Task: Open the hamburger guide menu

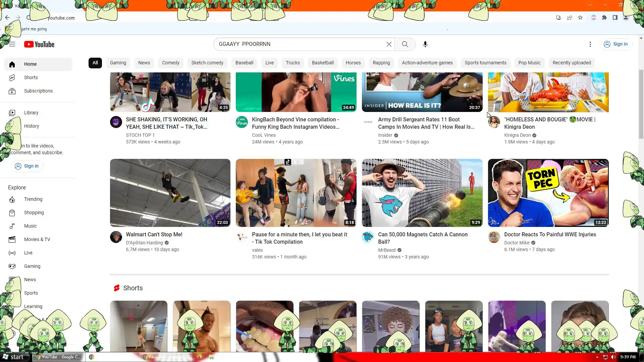Action: coord(12,44)
